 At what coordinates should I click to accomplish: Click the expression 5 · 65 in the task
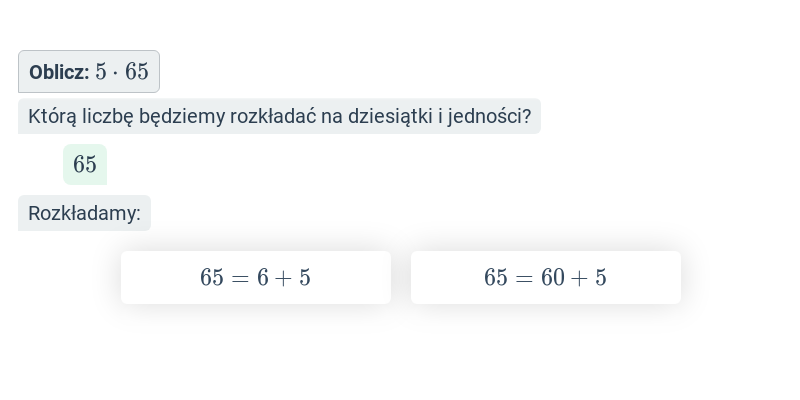(122, 72)
